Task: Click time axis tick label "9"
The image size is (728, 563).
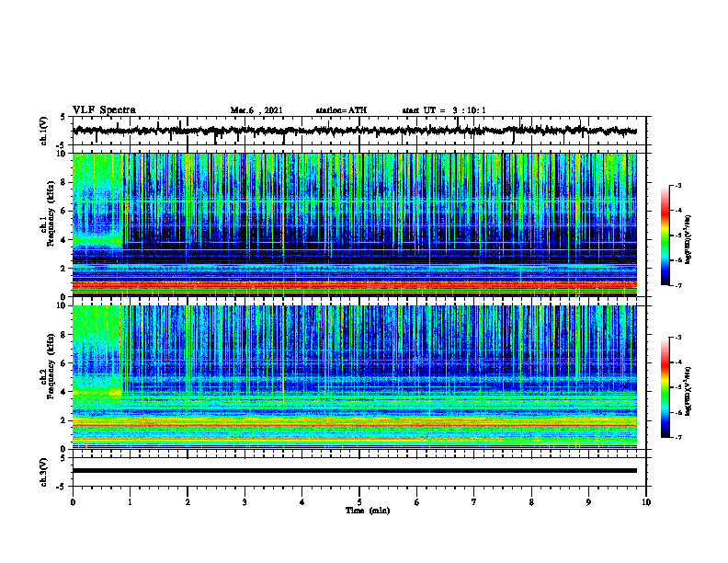Action: tap(588, 502)
